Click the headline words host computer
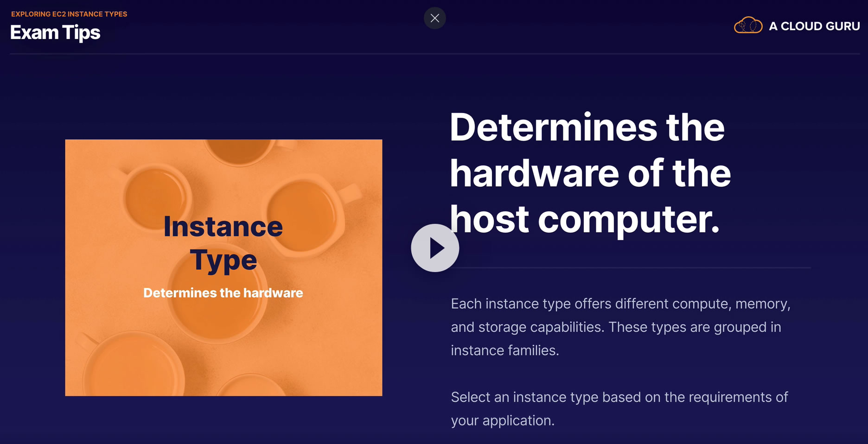 (x=585, y=219)
